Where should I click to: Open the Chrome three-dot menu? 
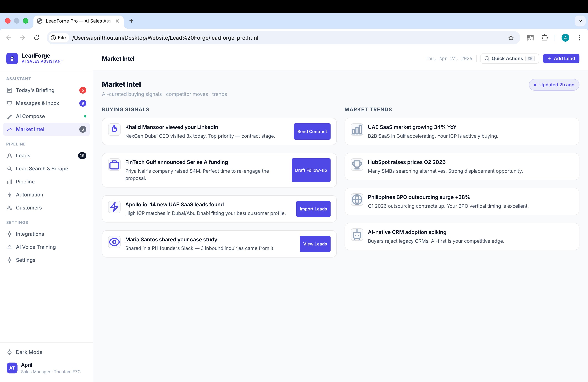pyautogui.click(x=579, y=38)
